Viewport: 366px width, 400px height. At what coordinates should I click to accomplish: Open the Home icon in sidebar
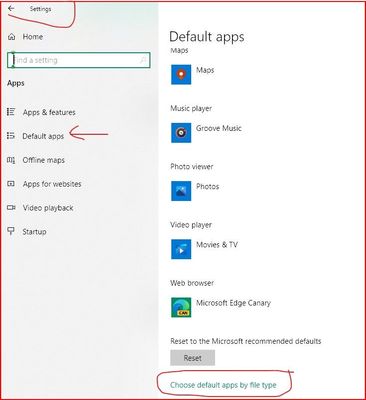[x=12, y=37]
